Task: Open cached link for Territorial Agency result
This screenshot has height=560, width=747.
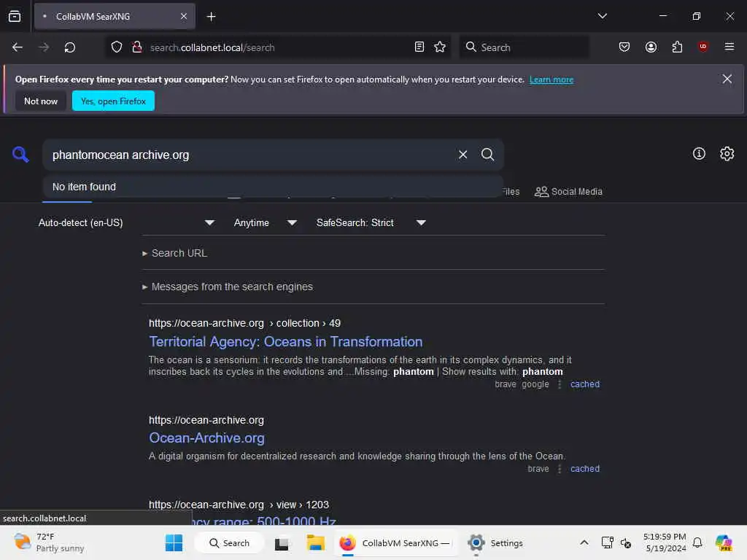Action: pos(584,384)
